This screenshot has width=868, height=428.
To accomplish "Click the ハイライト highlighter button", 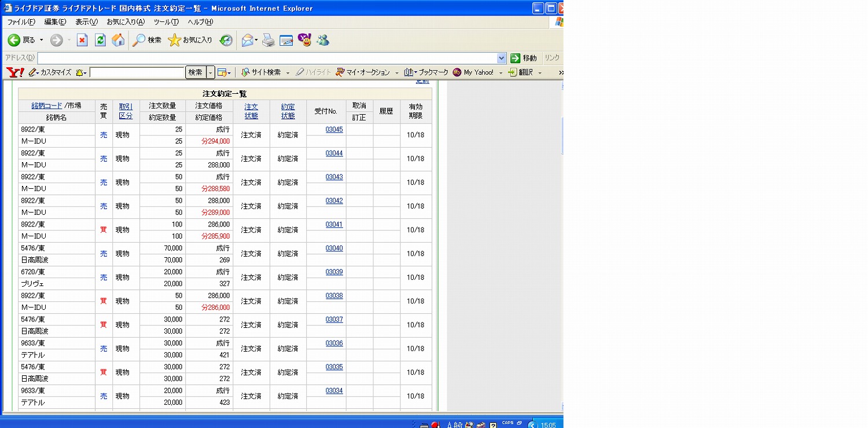I will (313, 72).
